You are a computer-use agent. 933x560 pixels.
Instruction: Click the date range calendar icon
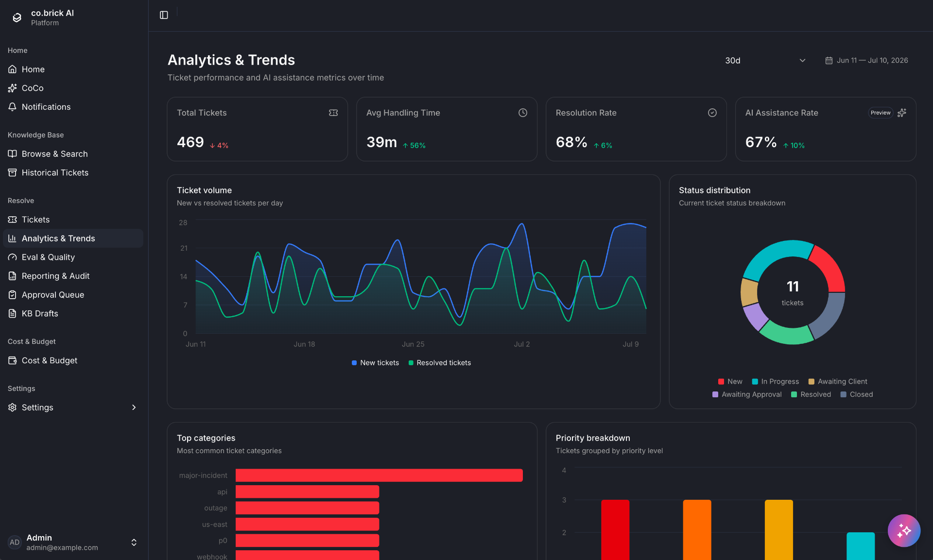tap(829, 61)
